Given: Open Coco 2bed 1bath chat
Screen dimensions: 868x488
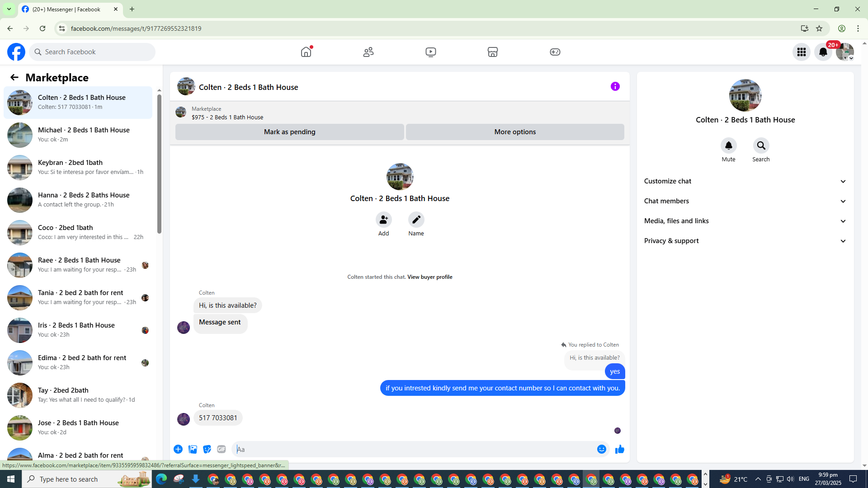Looking at the screenshot, I should [78, 232].
